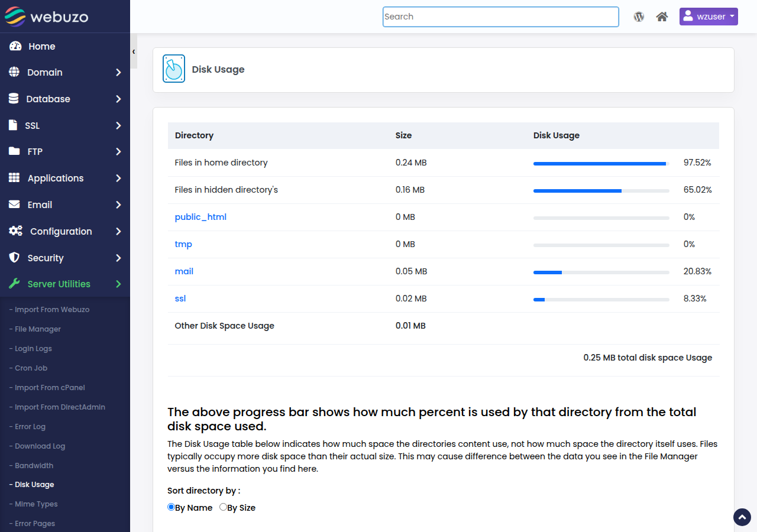This screenshot has width=757, height=532.
Task: Click the Email envelope icon
Action: point(14,205)
